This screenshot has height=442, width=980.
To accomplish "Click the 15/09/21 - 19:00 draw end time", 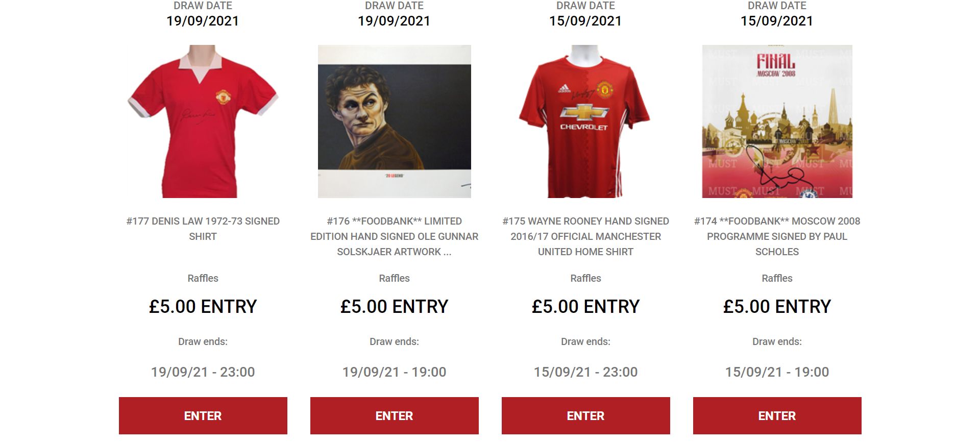I will tap(777, 372).
